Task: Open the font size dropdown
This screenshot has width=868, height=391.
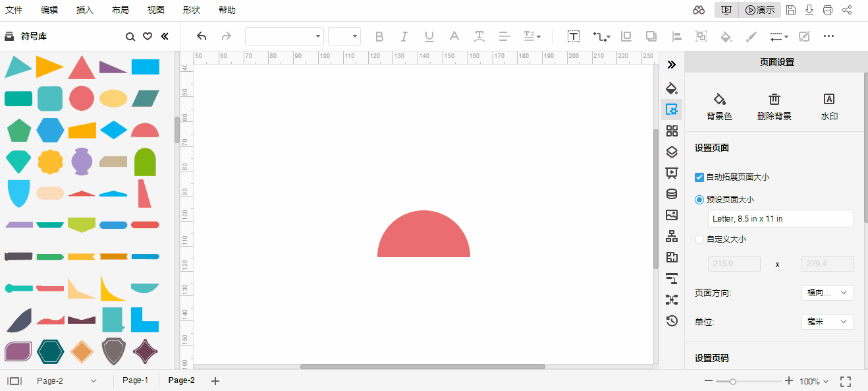Action: 344,36
